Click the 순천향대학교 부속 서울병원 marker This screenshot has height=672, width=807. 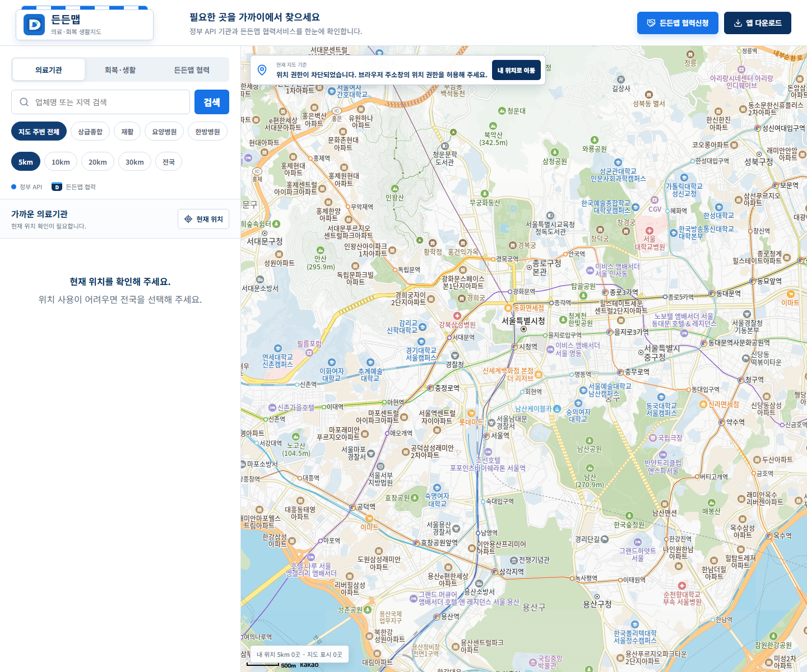682,586
